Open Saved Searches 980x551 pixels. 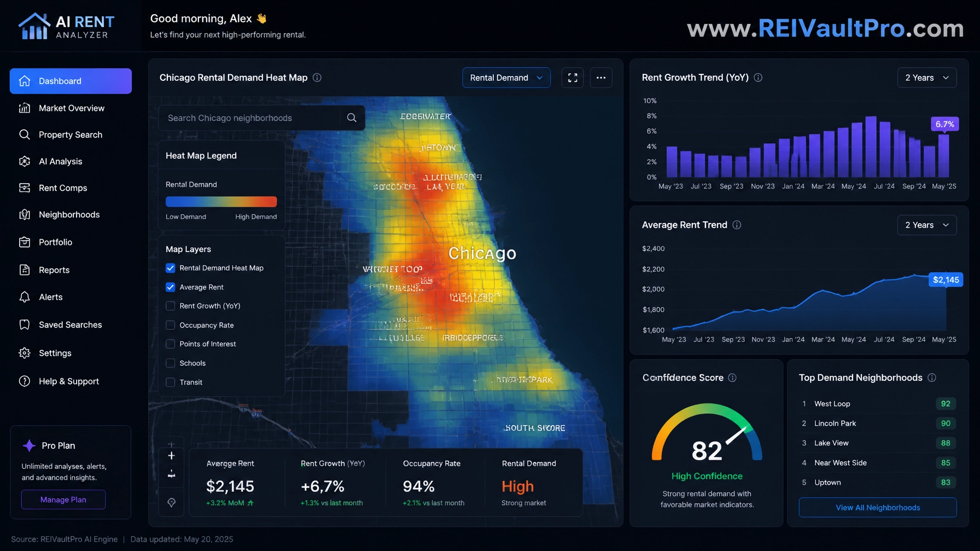(x=71, y=325)
